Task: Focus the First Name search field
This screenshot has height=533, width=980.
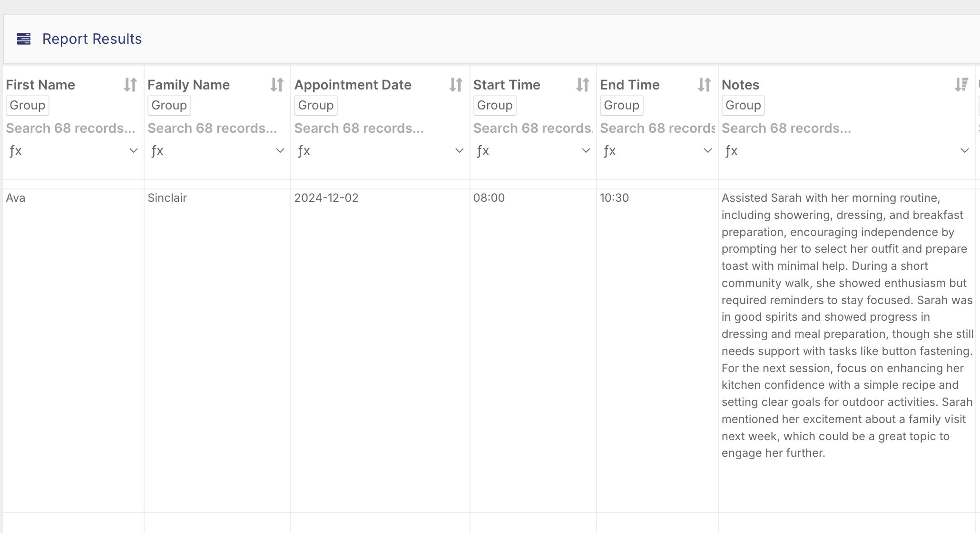Action: click(x=72, y=128)
